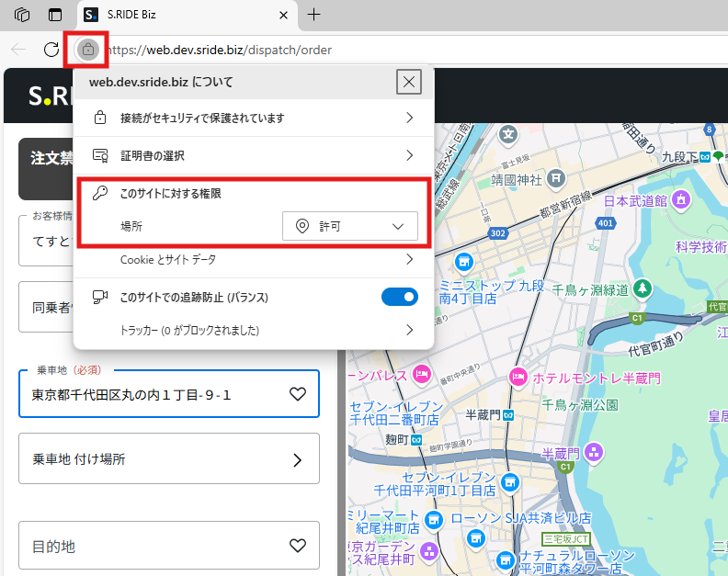Click the 目的地 input field
The width and height of the screenshot is (728, 576).
click(169, 546)
